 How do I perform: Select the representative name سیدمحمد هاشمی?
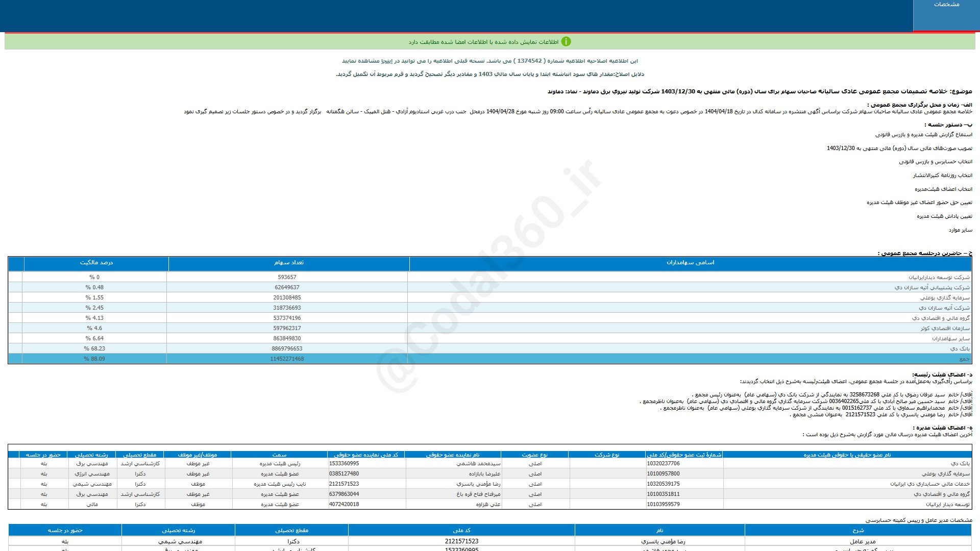pos(478,464)
